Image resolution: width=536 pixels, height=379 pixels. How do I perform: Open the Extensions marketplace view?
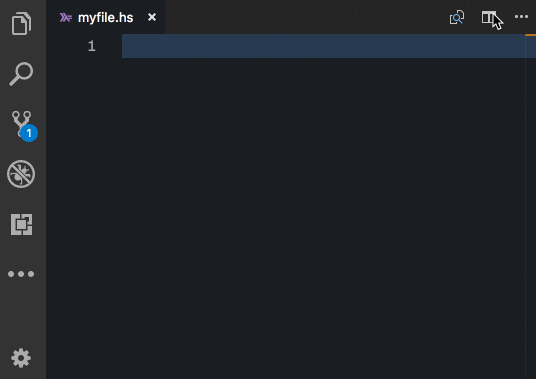(x=22, y=224)
